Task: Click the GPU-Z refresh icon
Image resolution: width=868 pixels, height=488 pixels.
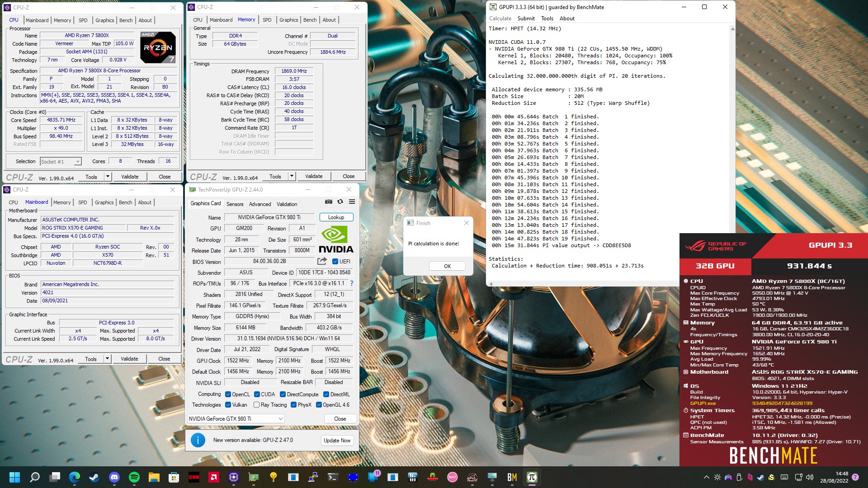Action: [340, 202]
